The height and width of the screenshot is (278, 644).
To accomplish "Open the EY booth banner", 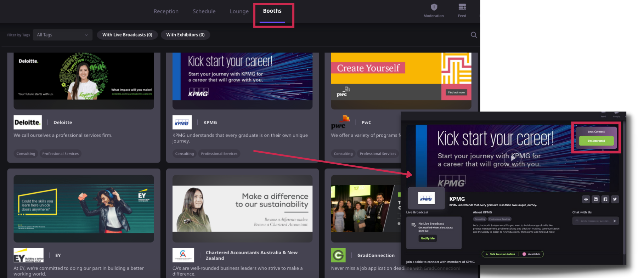I will (84, 209).
